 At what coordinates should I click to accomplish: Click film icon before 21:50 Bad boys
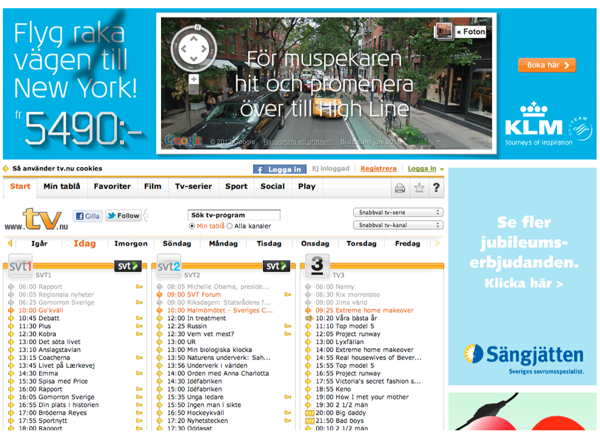coord(309,421)
